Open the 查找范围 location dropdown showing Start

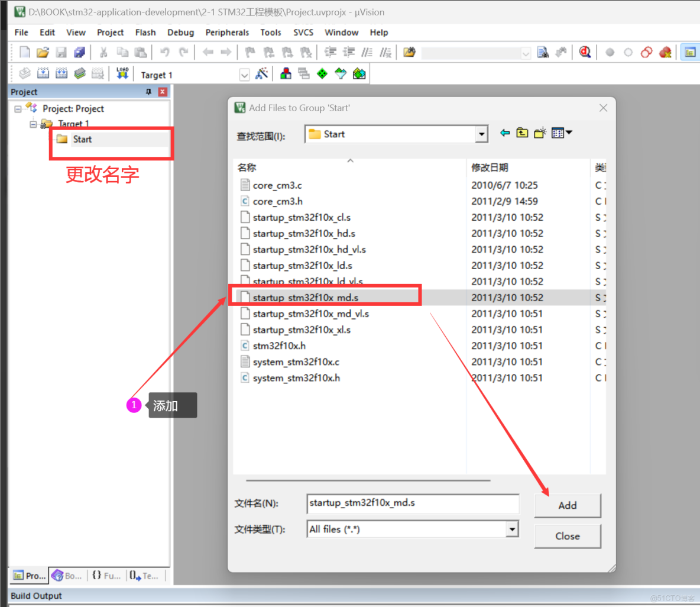pyautogui.click(x=482, y=134)
